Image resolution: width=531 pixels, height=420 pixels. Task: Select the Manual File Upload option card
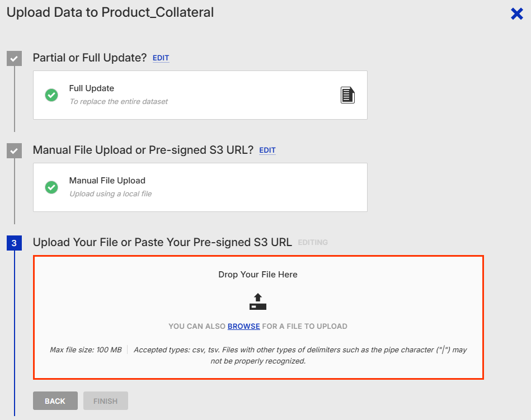coord(200,187)
